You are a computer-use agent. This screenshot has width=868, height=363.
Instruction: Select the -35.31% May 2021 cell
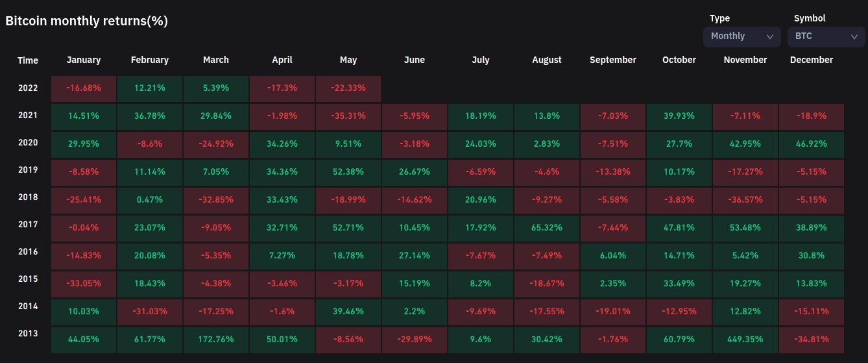tap(348, 116)
